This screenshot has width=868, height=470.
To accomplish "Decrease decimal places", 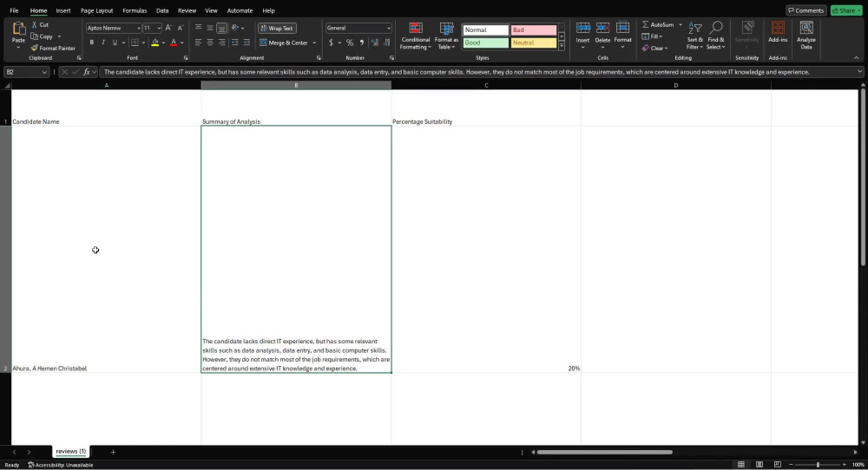I will (386, 42).
